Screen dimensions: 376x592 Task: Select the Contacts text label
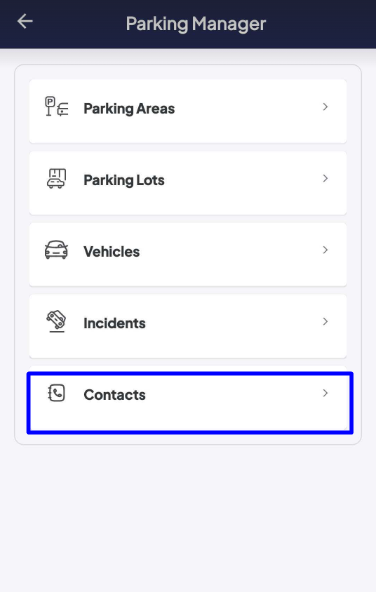[x=114, y=395]
